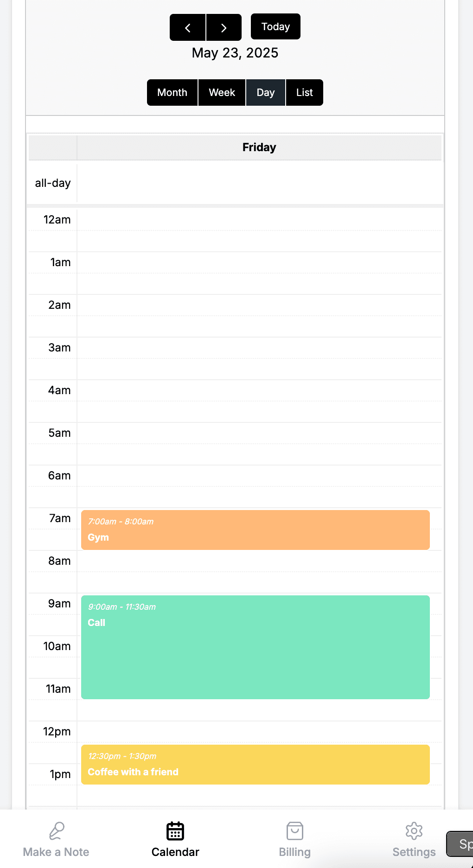The image size is (473, 868).
Task: Click the May 23, 2025 date title
Action: [x=235, y=53]
